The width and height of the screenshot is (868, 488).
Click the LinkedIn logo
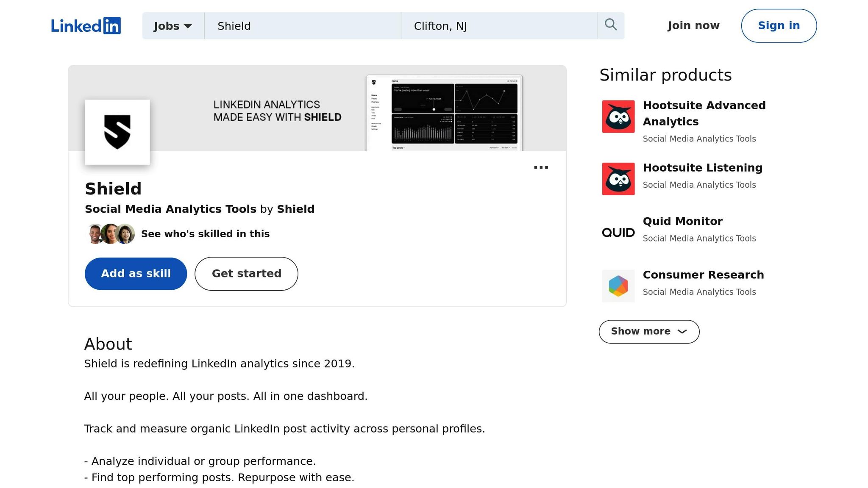coord(86,26)
